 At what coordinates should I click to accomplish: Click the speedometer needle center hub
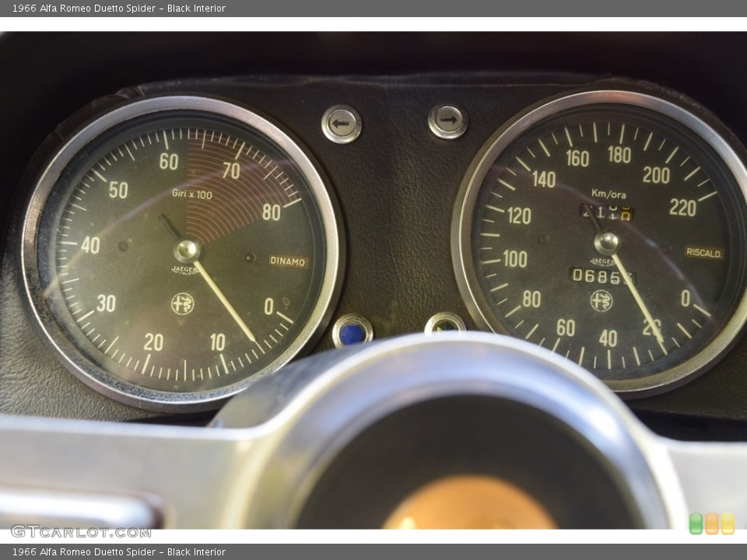pos(607,243)
